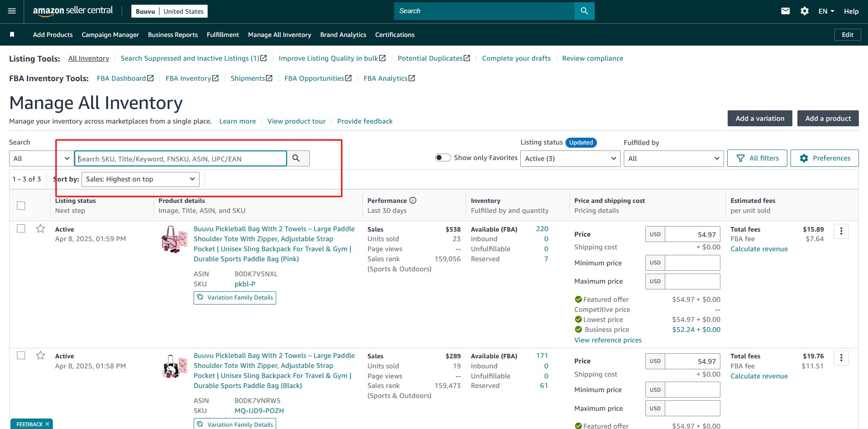Open Calculate revenue link for Pink bag
Viewport: 868px width, 429px height.
tap(759, 249)
